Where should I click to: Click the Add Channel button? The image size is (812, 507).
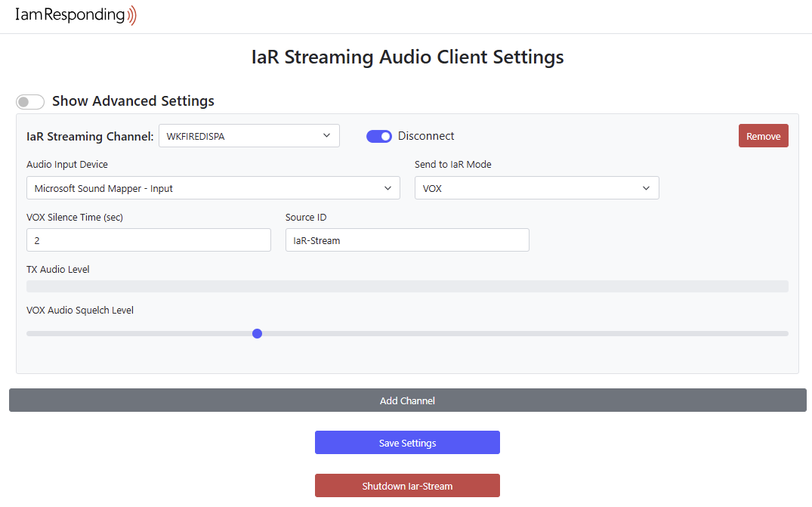[408, 400]
